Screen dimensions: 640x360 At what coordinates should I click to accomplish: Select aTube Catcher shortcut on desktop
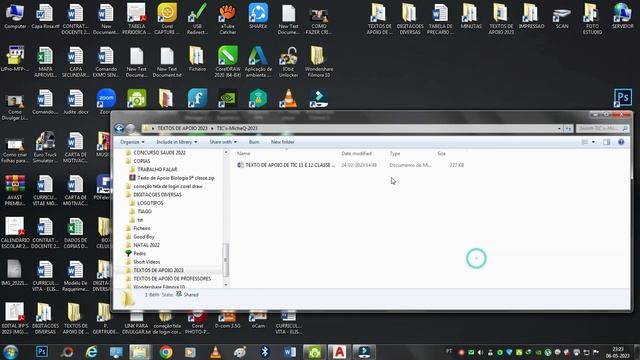(x=228, y=19)
